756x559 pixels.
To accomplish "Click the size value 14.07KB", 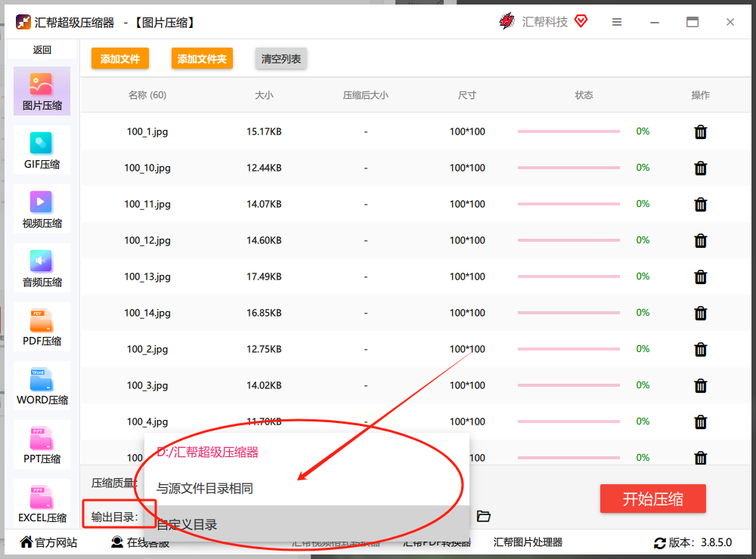I will coord(264,204).
